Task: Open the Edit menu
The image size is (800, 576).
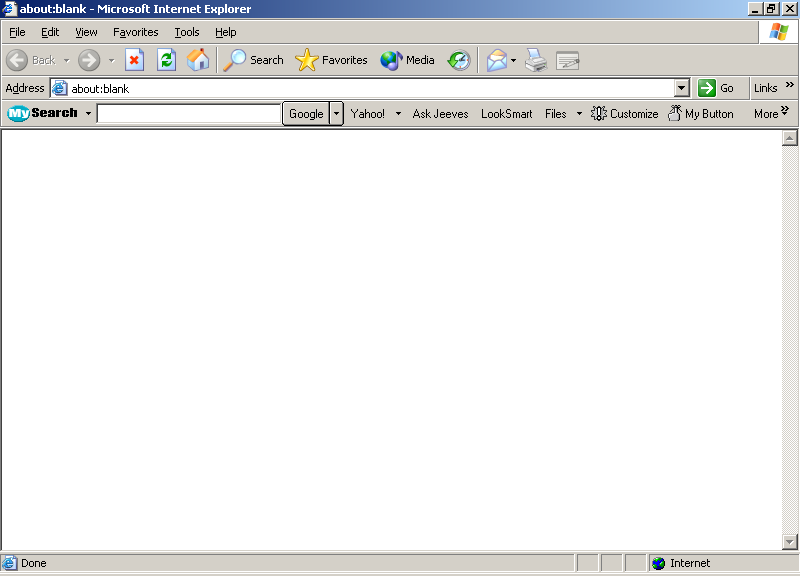Action: pos(50,32)
